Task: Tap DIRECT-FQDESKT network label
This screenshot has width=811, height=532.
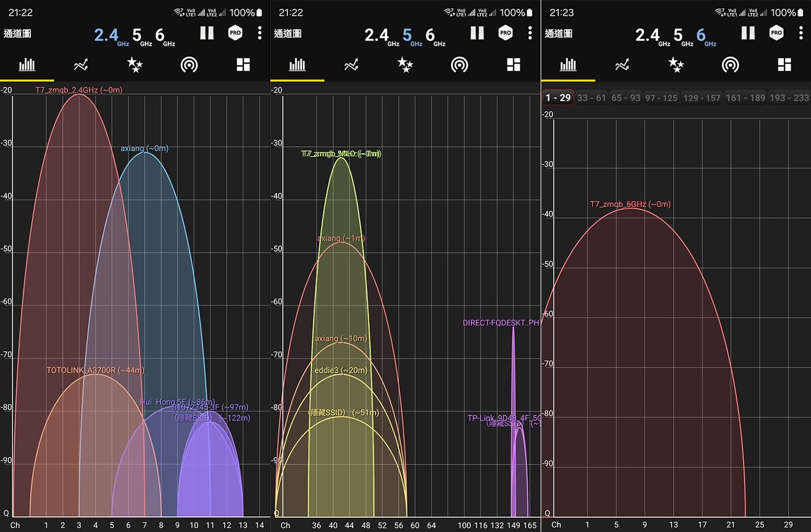Action: [501, 323]
